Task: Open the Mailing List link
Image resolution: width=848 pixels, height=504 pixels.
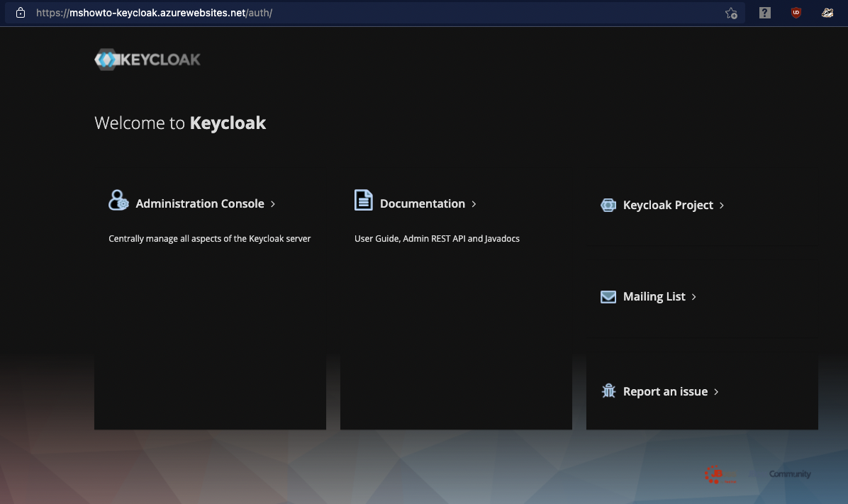Action: click(x=654, y=297)
